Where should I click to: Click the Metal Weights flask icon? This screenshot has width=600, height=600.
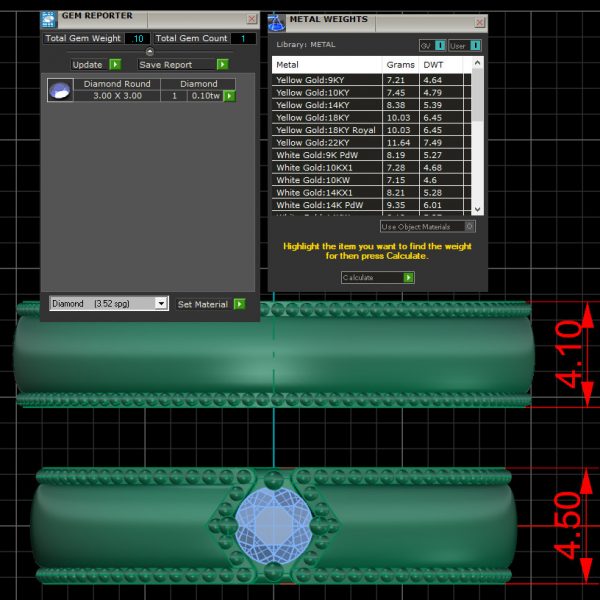(x=276, y=21)
